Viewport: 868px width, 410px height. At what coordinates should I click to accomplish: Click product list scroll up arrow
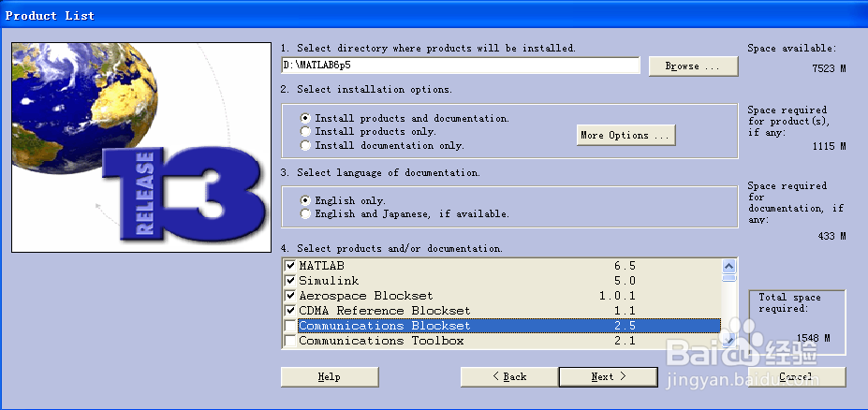[729, 265]
